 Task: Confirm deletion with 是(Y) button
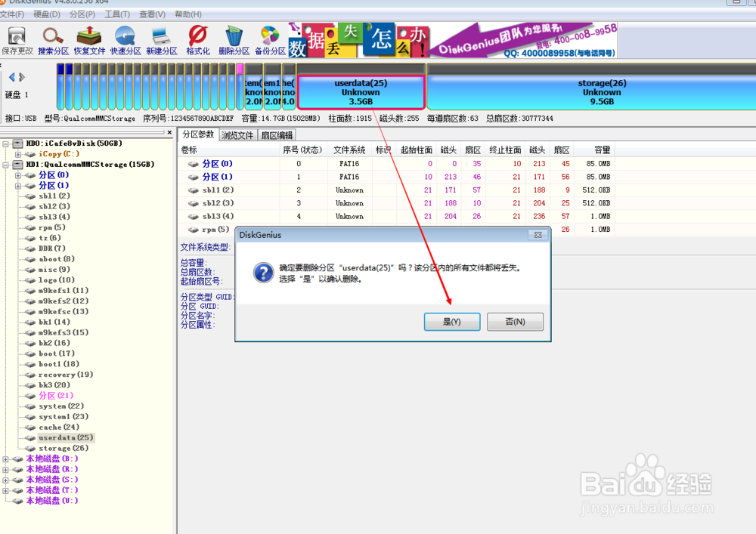click(452, 322)
